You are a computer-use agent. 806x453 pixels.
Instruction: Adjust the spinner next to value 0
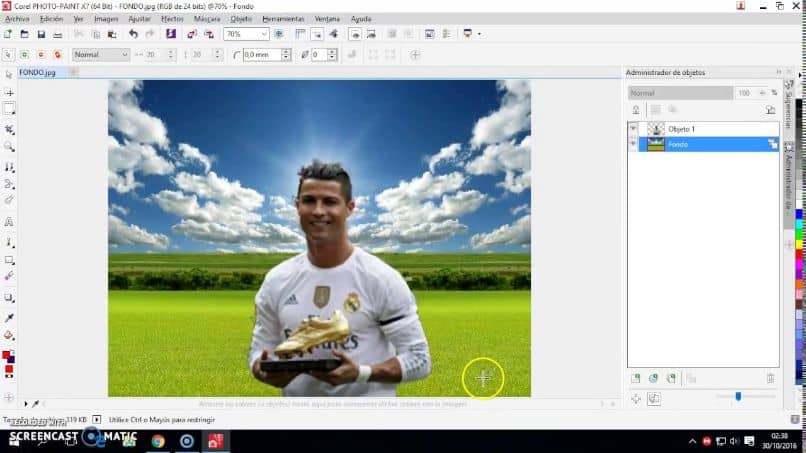[332, 55]
